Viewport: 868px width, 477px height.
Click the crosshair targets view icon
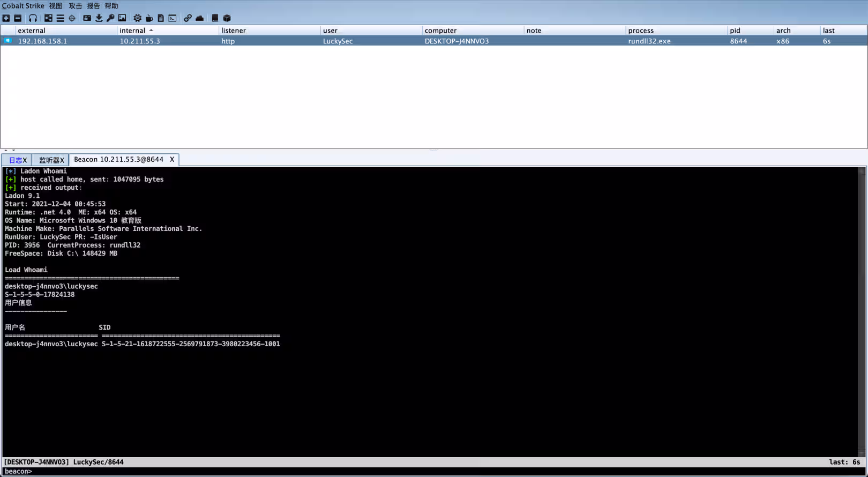(x=72, y=18)
